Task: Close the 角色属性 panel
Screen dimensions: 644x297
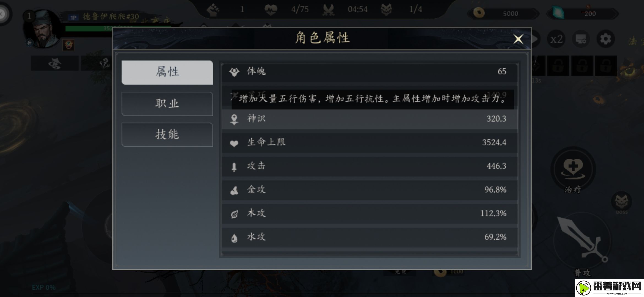Action: pos(519,39)
